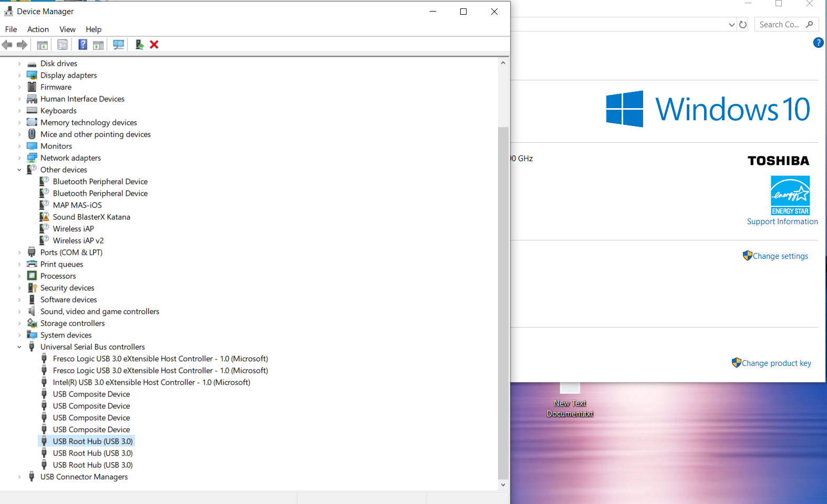Click the Monitors category icon
The height and width of the screenshot is (504, 827).
(x=32, y=146)
